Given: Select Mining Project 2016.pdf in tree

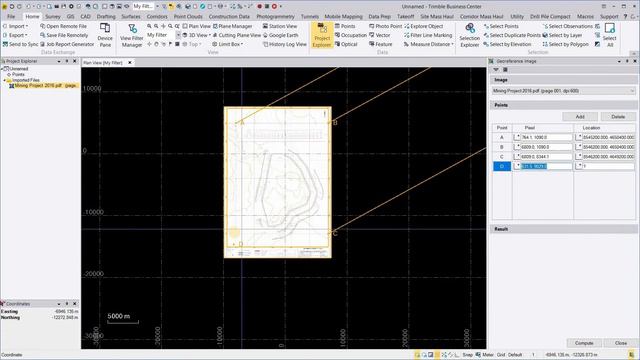Looking at the screenshot, I should coord(45,86).
